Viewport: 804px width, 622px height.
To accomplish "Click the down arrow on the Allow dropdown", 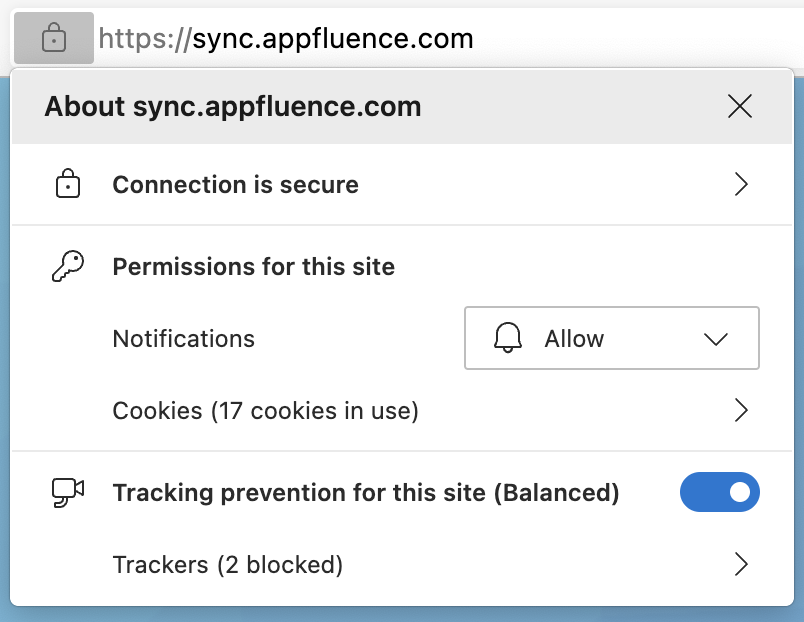I will 716,339.
